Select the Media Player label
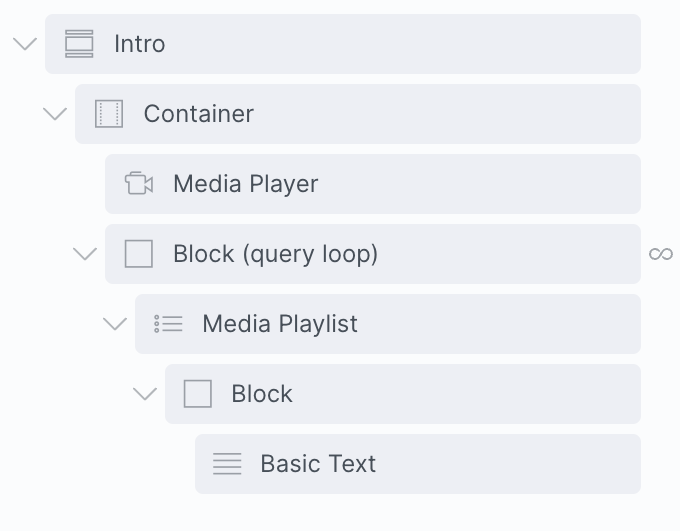The height and width of the screenshot is (531, 680). [246, 184]
